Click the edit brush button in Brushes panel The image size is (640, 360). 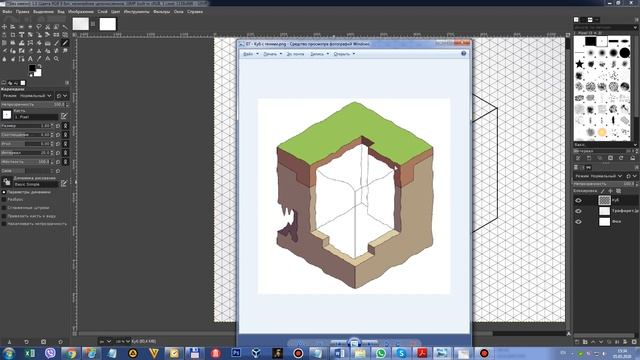[578, 158]
